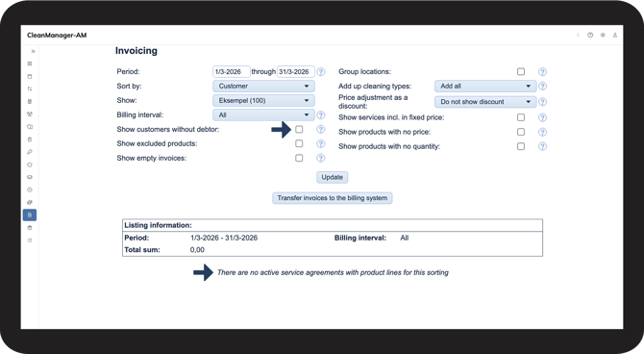Click the period end date field 31/3-2026
644x354 pixels.
coord(296,71)
